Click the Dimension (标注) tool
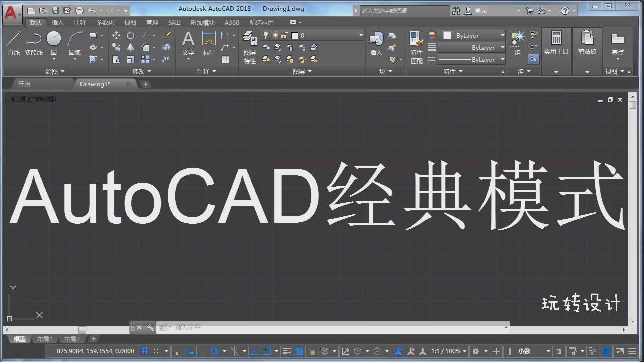Screen dimensions: 644x362 pyautogui.click(x=209, y=43)
